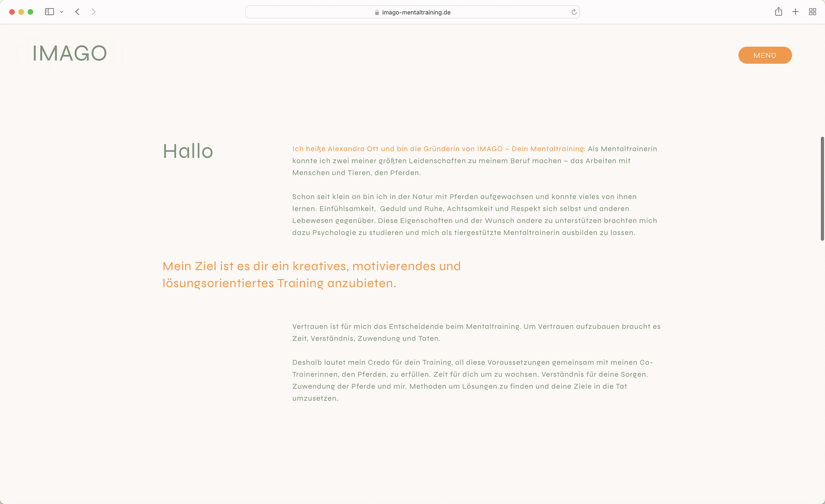This screenshot has height=504, width=825.
Task: Click the Hallo heading
Action: pos(188,151)
